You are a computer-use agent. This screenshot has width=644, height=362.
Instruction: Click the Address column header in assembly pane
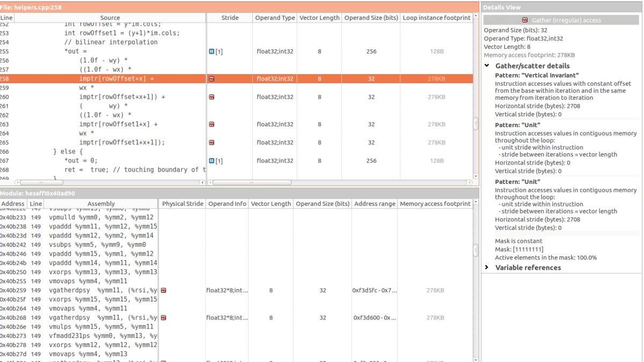(x=13, y=204)
